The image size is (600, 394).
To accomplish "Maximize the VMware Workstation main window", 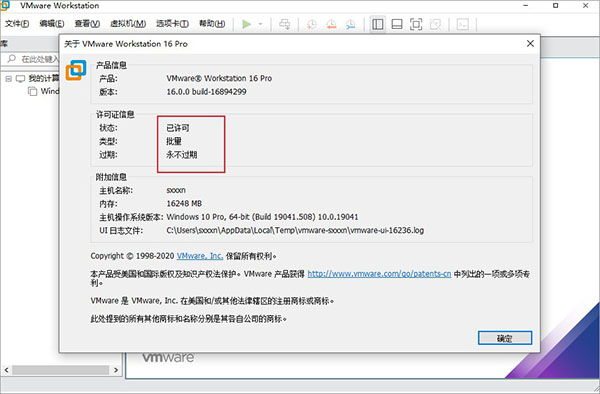I will (x=555, y=5).
